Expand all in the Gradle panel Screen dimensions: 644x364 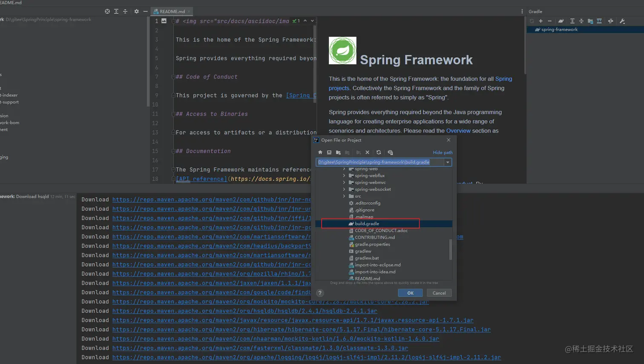click(x=572, y=21)
